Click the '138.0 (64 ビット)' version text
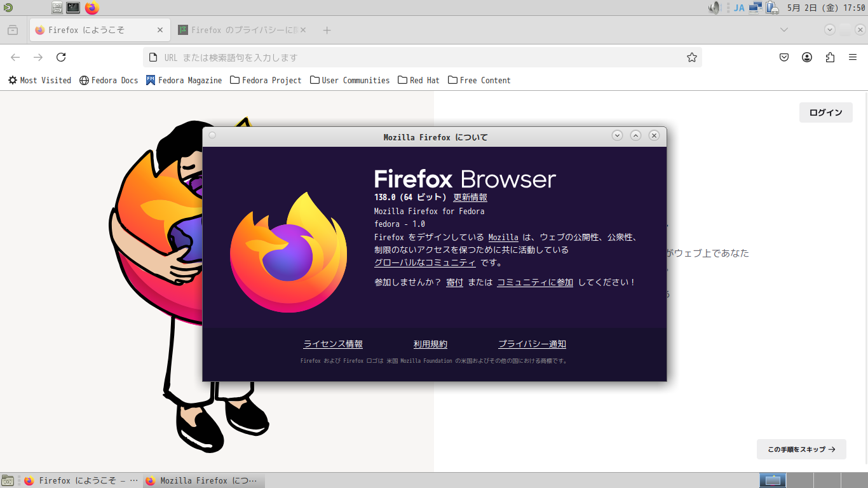Image resolution: width=868 pixels, height=488 pixels. pos(410,197)
